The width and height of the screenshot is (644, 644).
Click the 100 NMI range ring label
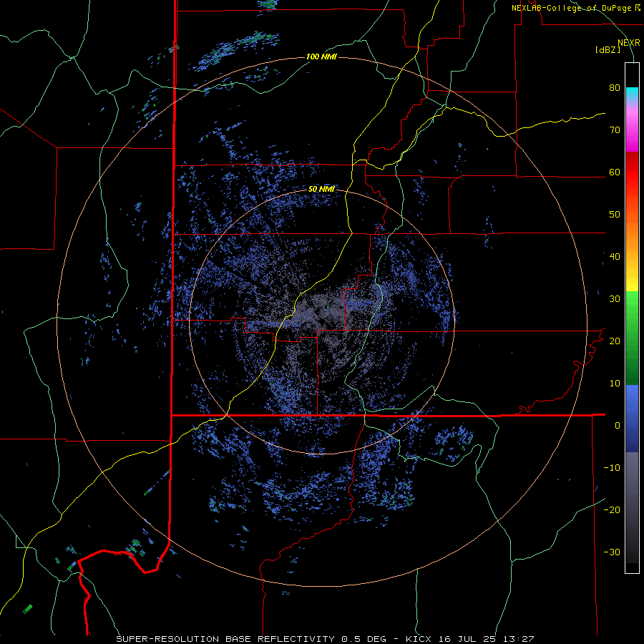(321, 57)
